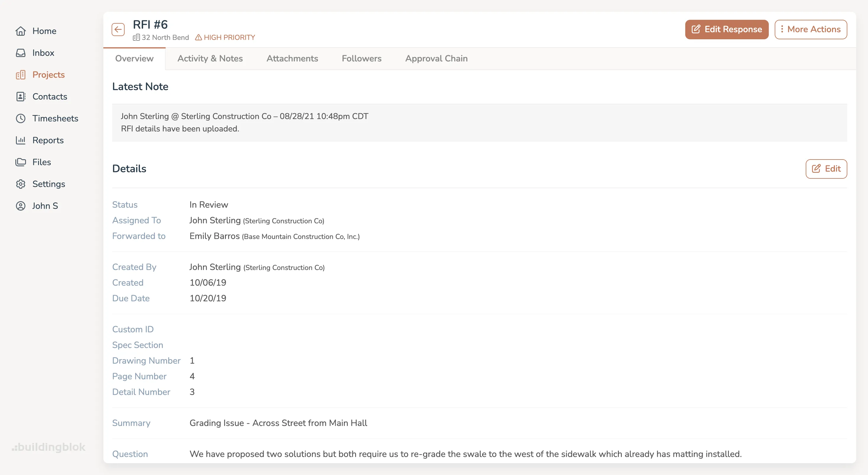The image size is (868, 475).
Task: Select the Overview tab
Action: [134, 58]
